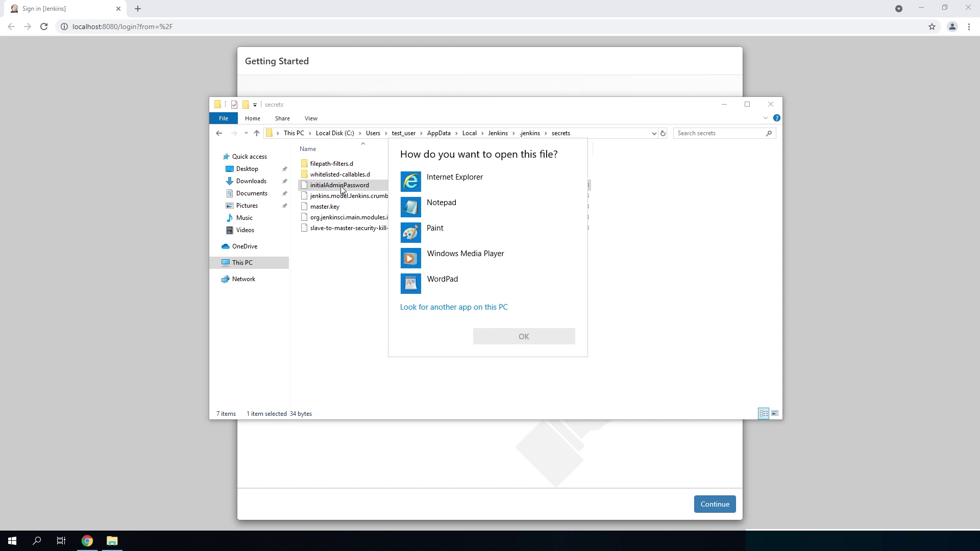Switch to details view layout
Viewport: 980px width, 551px height.
tap(764, 414)
